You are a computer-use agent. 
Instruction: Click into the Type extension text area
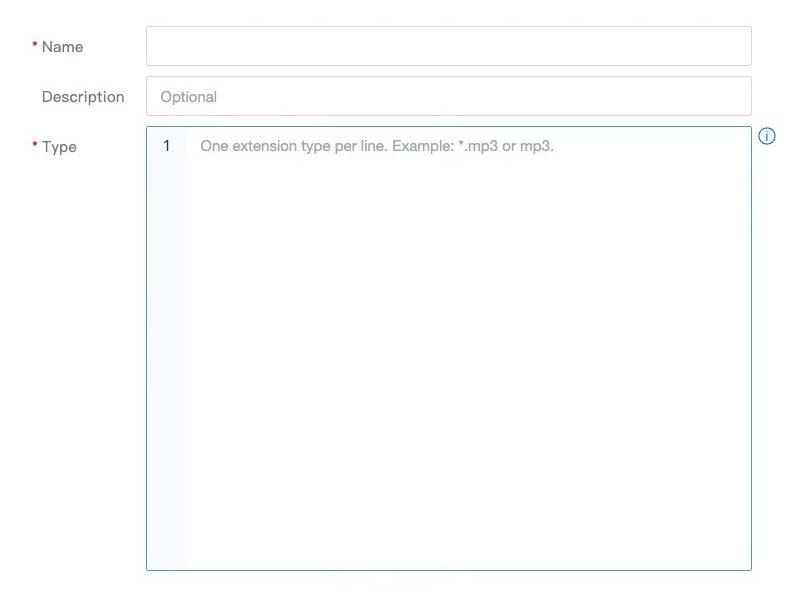click(x=449, y=349)
